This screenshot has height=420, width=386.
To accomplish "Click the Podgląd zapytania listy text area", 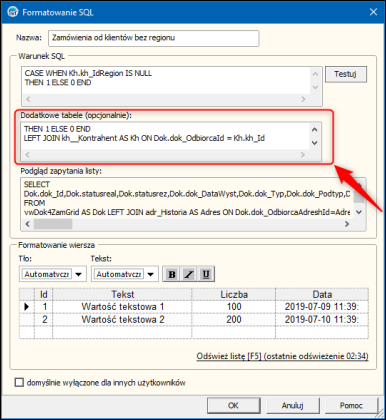I will click(186, 198).
